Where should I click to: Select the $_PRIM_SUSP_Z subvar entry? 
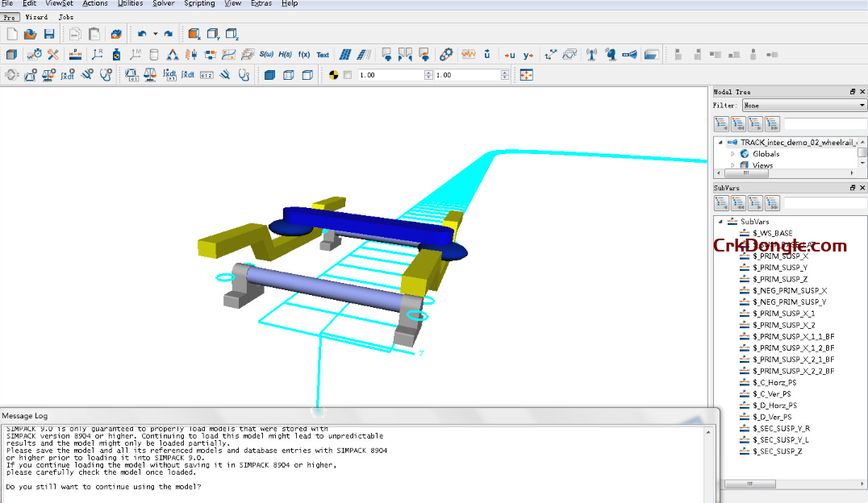[779, 279]
